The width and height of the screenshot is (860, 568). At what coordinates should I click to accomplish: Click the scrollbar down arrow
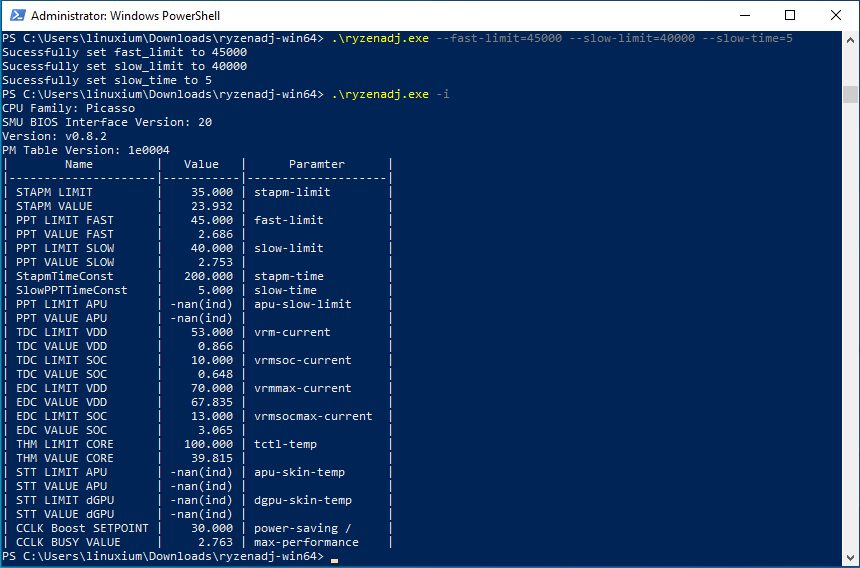click(850, 558)
